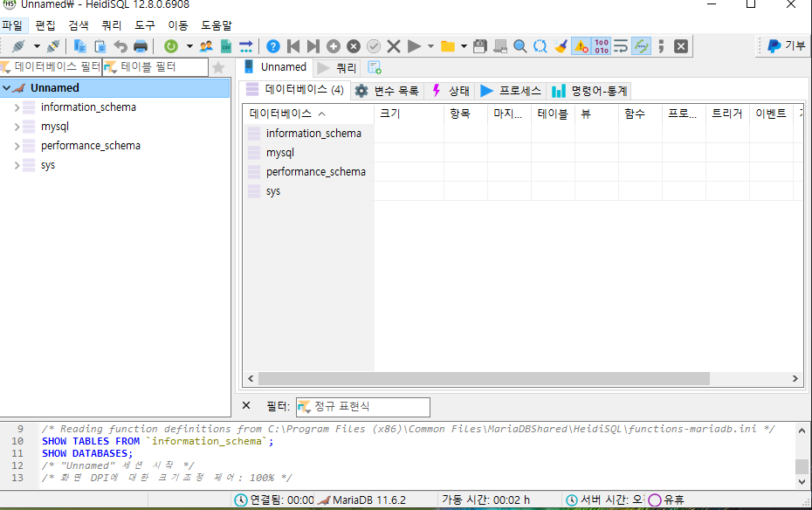Click the Run query play icon
The height and width of the screenshot is (510, 812).
[414, 46]
